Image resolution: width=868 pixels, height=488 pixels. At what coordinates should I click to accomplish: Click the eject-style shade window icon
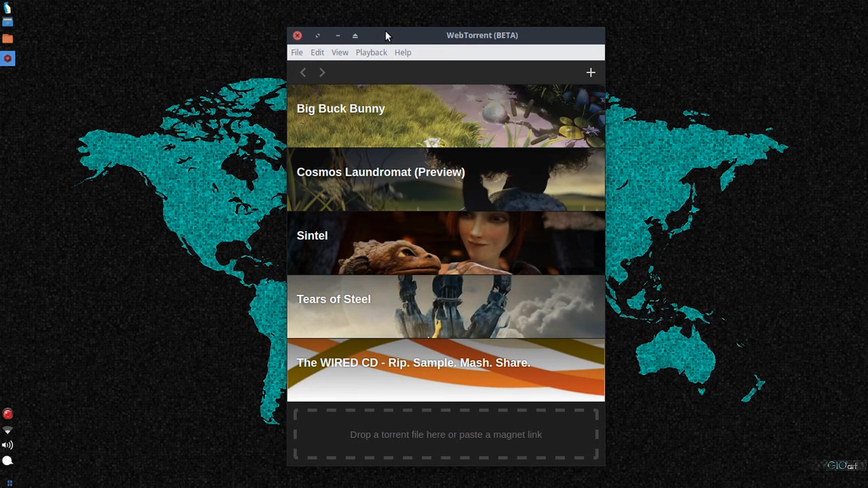coord(355,35)
